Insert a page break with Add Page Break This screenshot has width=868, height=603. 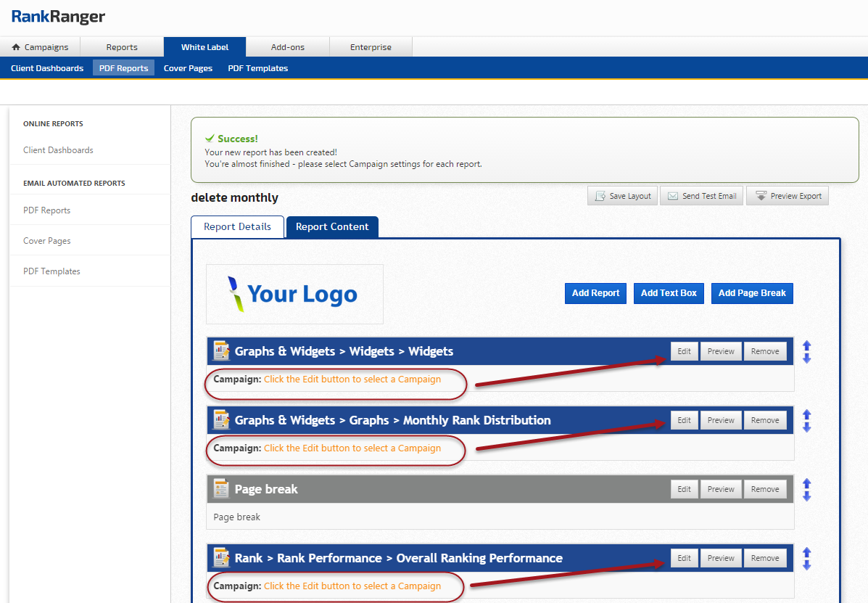click(x=752, y=293)
